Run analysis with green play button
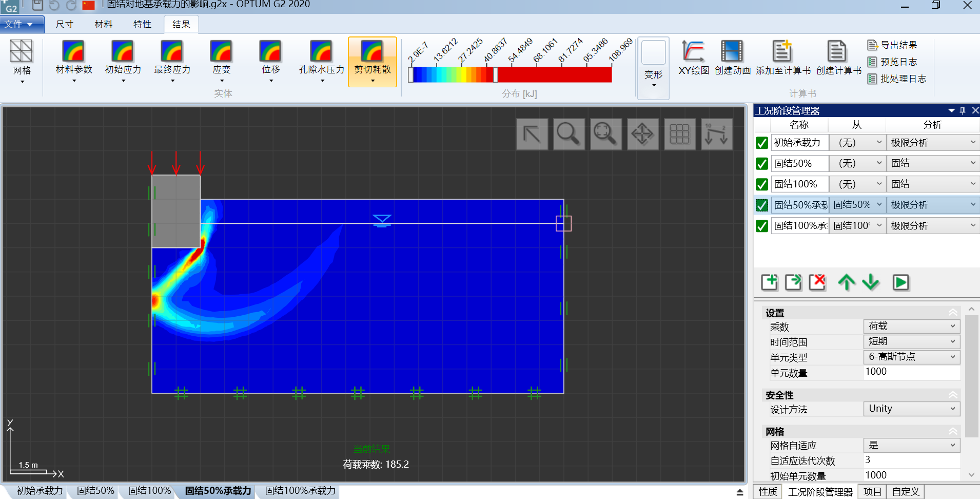This screenshot has height=499, width=980. [900, 282]
